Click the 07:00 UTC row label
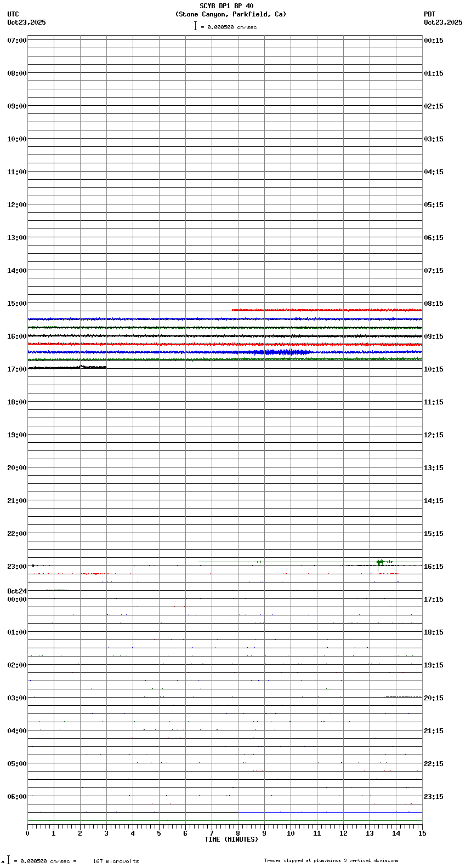Viewport: 466px width, 868px height. point(17,41)
